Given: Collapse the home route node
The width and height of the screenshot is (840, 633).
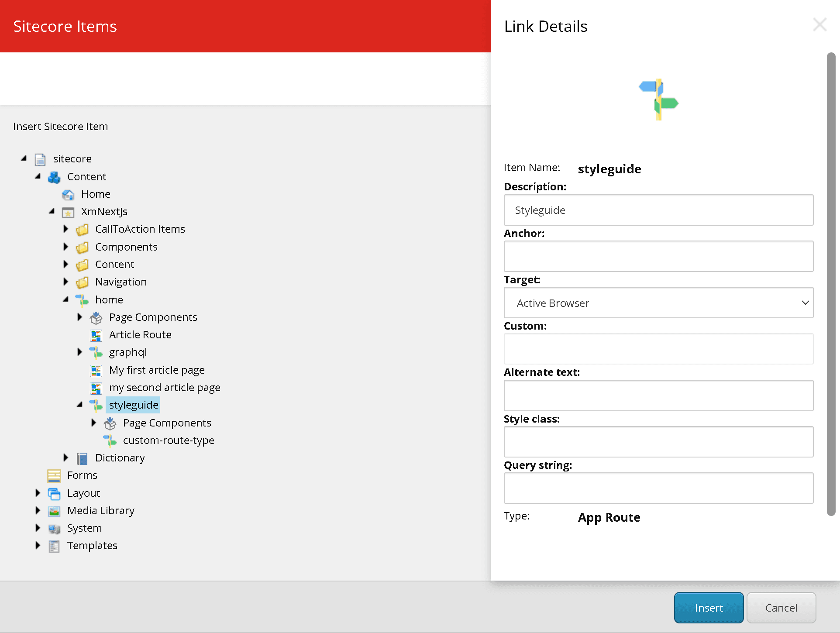Looking at the screenshot, I should pyautogui.click(x=65, y=299).
